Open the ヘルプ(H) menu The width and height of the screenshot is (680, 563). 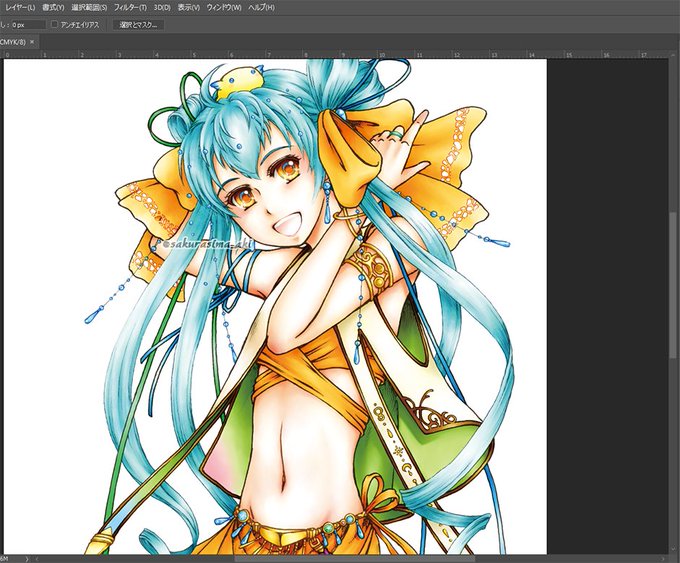point(261,8)
